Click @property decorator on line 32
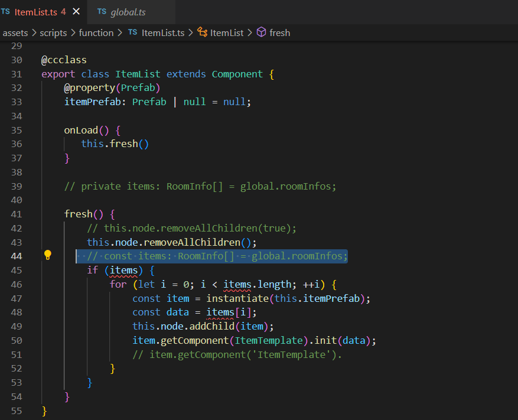 click(89, 88)
